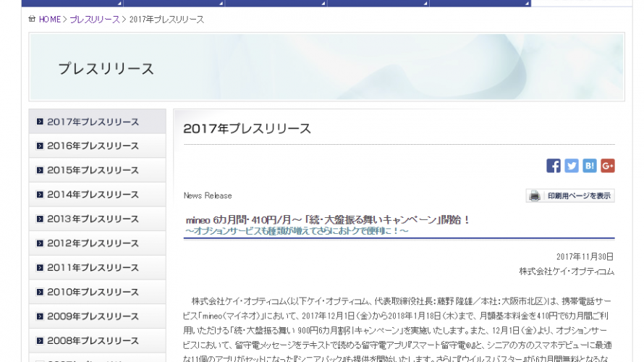Open the 2012年プレスリリース sidebar item

[98, 243]
